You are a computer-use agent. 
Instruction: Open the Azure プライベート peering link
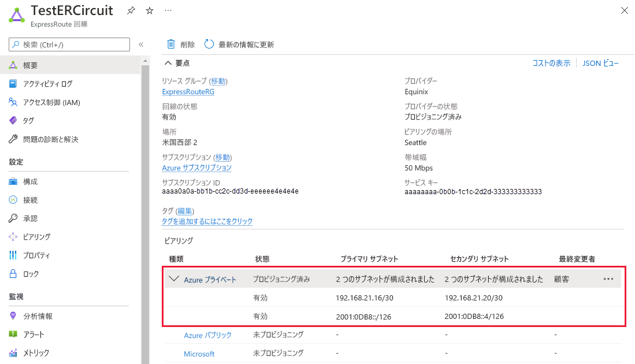click(x=210, y=280)
